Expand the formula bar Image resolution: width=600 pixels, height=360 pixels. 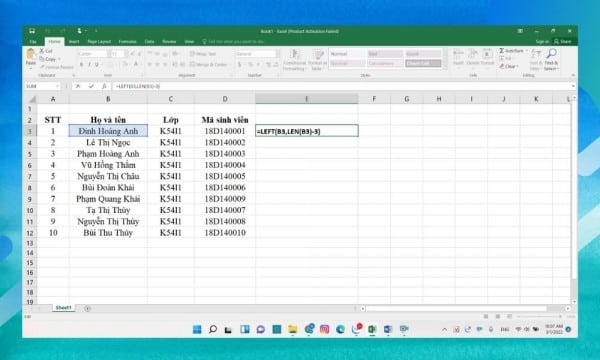[x=573, y=86]
